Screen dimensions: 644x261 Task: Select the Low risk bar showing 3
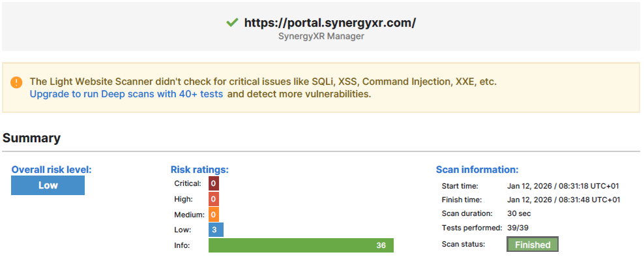click(216, 230)
